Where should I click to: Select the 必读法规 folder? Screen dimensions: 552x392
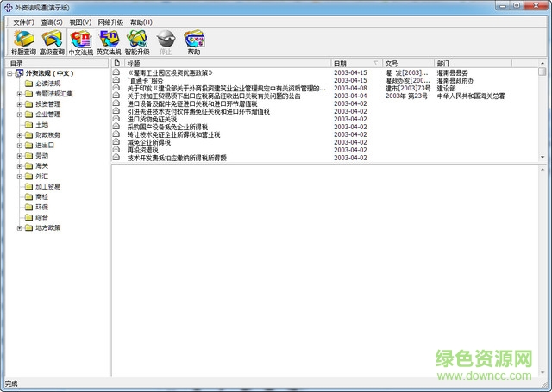tap(48, 84)
